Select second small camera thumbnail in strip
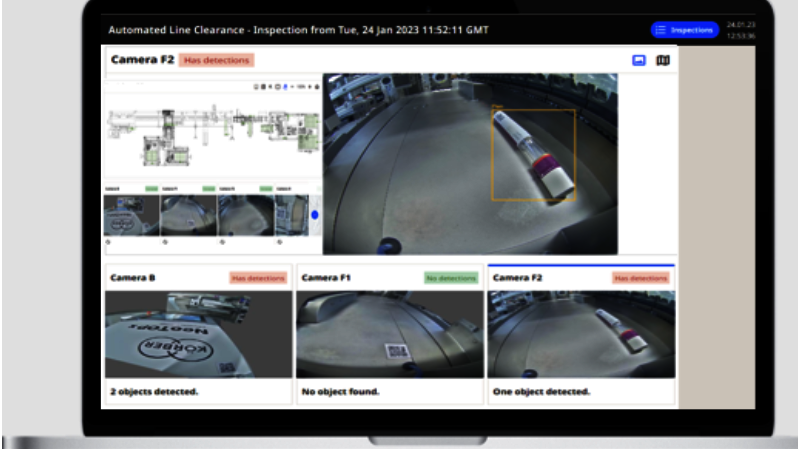The width and height of the screenshot is (798, 449). pyautogui.click(x=188, y=214)
